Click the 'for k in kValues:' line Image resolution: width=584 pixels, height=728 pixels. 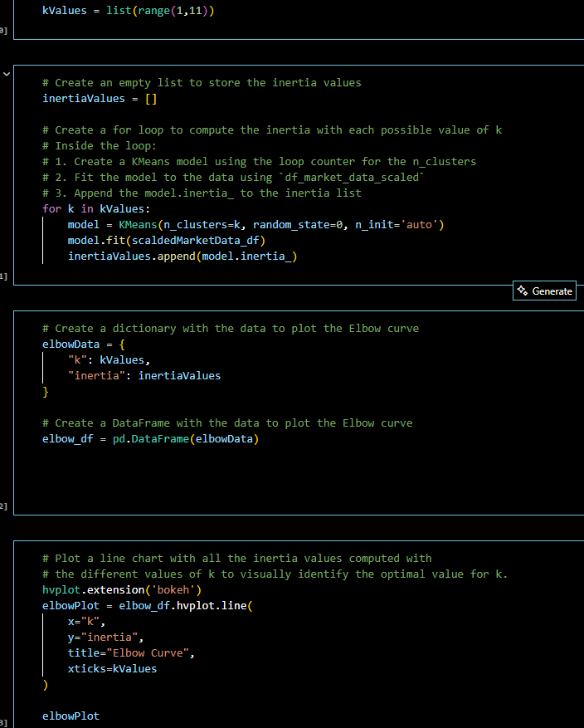coord(97,208)
